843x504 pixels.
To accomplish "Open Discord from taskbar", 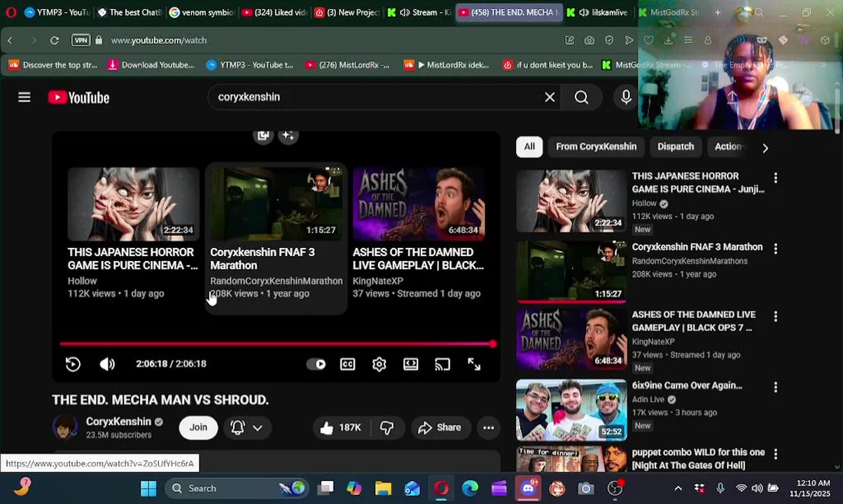I will point(528,489).
